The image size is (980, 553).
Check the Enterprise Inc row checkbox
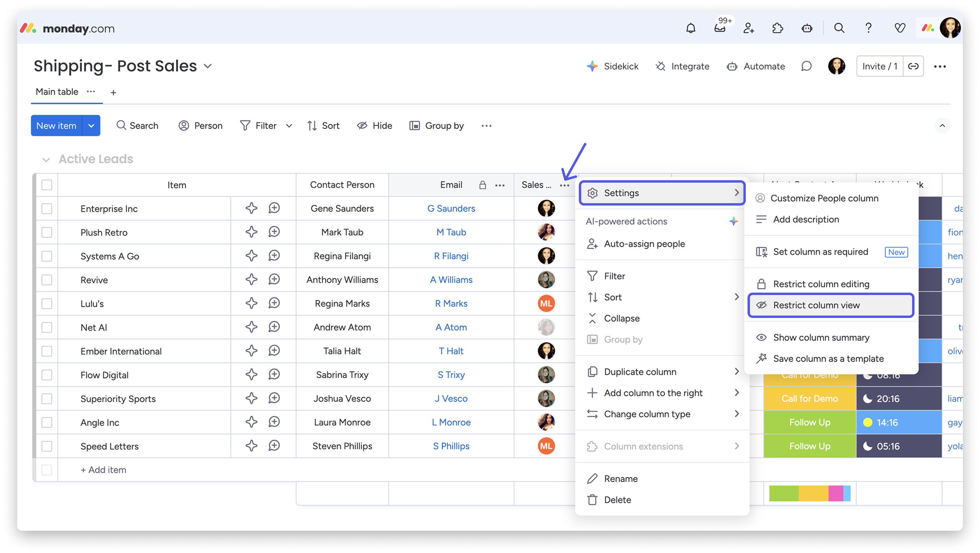point(47,209)
